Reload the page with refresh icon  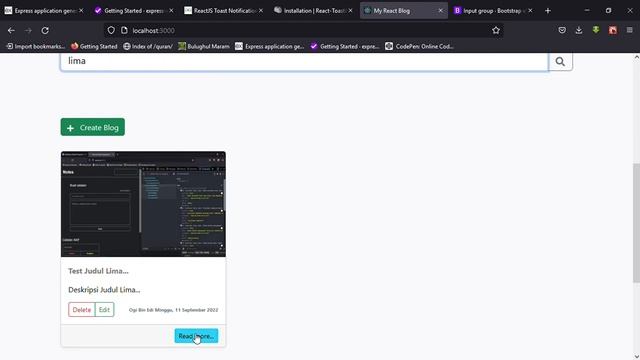(x=45, y=31)
